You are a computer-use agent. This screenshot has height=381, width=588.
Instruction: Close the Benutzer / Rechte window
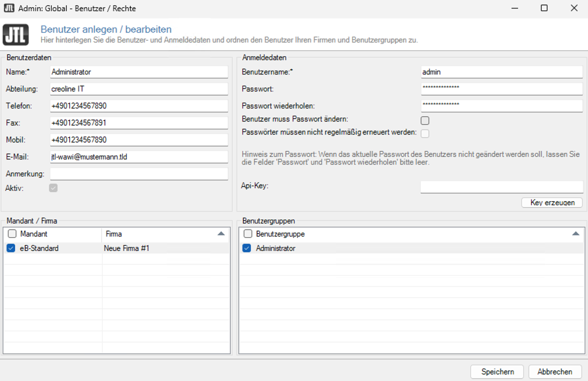[574, 8]
